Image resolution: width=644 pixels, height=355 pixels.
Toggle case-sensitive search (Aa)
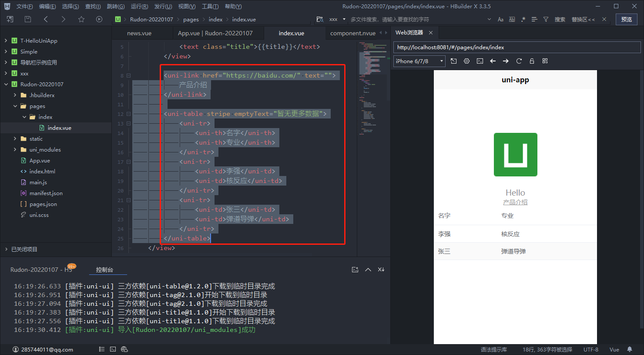(500, 19)
